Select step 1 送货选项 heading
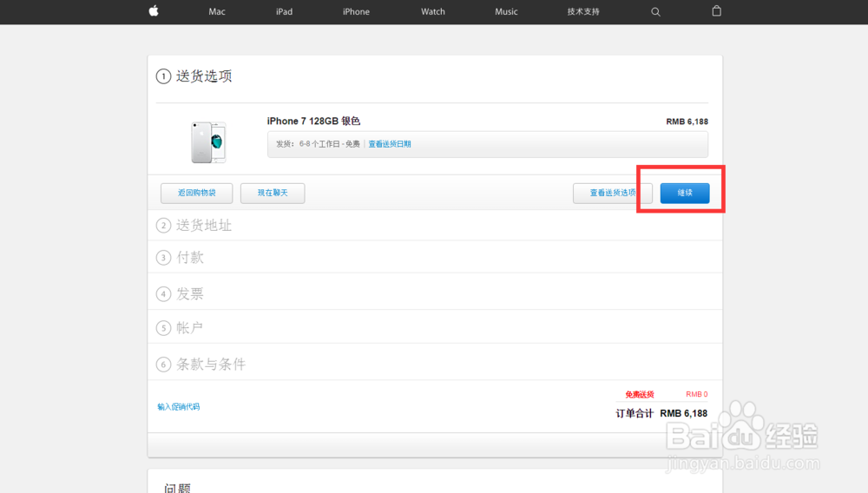The width and height of the screenshot is (868, 493). tap(204, 76)
